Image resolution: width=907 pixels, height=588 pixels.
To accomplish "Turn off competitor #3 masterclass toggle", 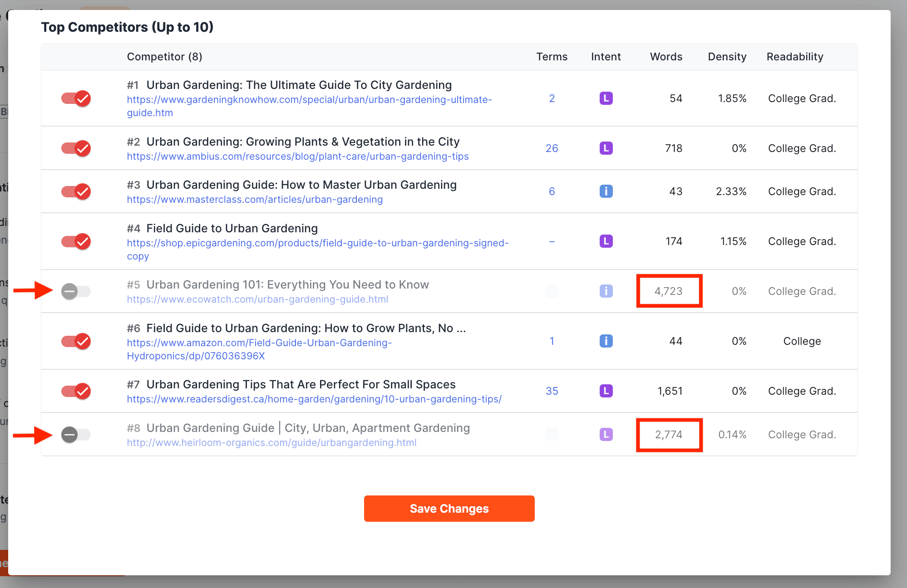I will point(76,191).
